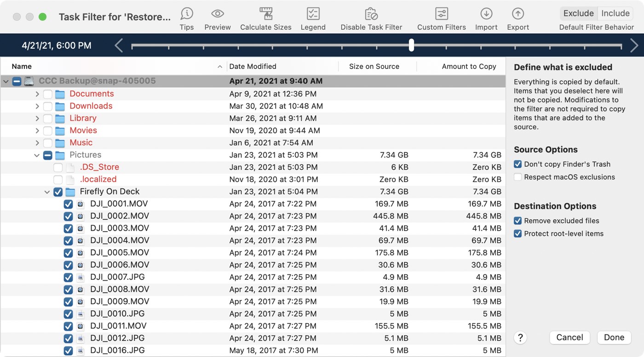This screenshot has height=357, width=644.
Task: Click the 445.8 MB size on source cell
Action: click(391, 216)
